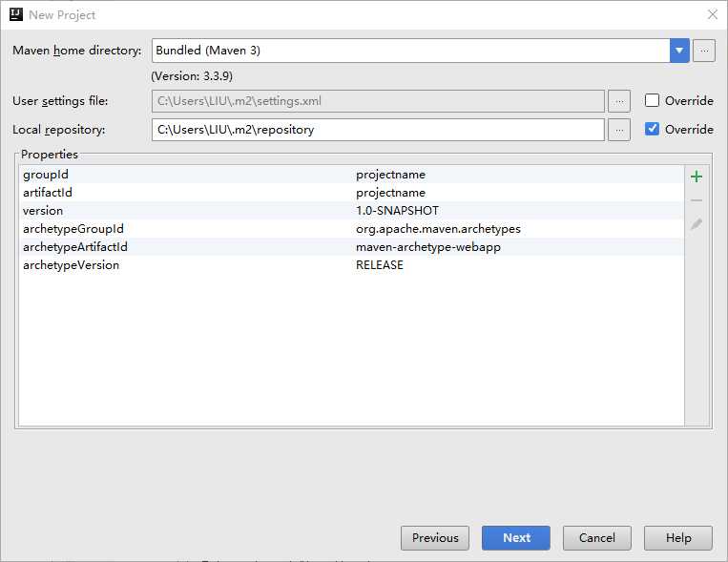The image size is (728, 562).
Task: Click the green plus add property icon
Action: 696,177
